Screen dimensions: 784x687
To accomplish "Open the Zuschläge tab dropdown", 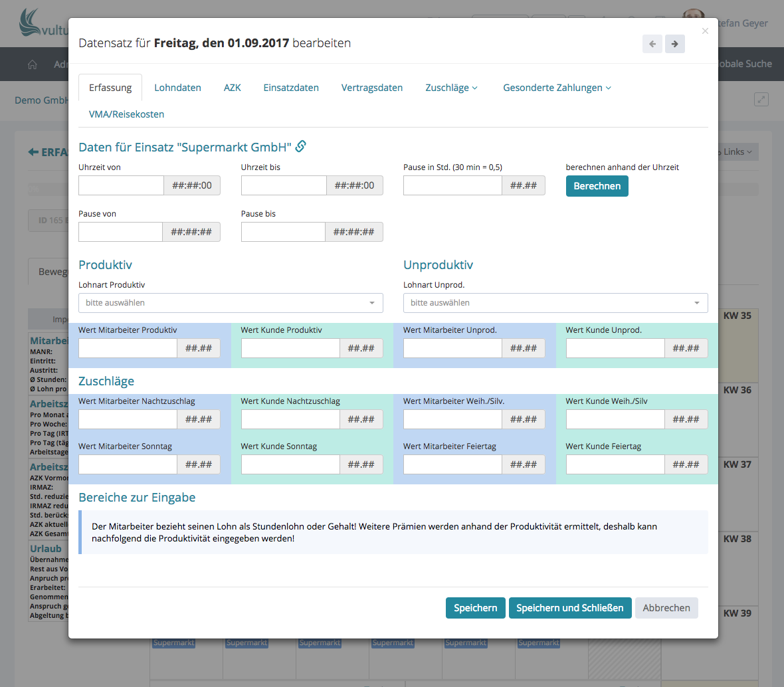I will pos(451,88).
